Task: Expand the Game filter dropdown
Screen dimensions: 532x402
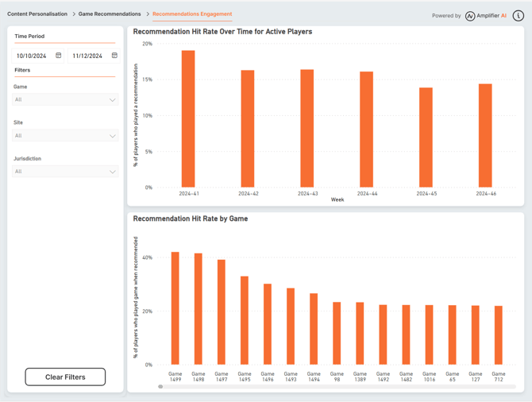Action: coord(65,100)
